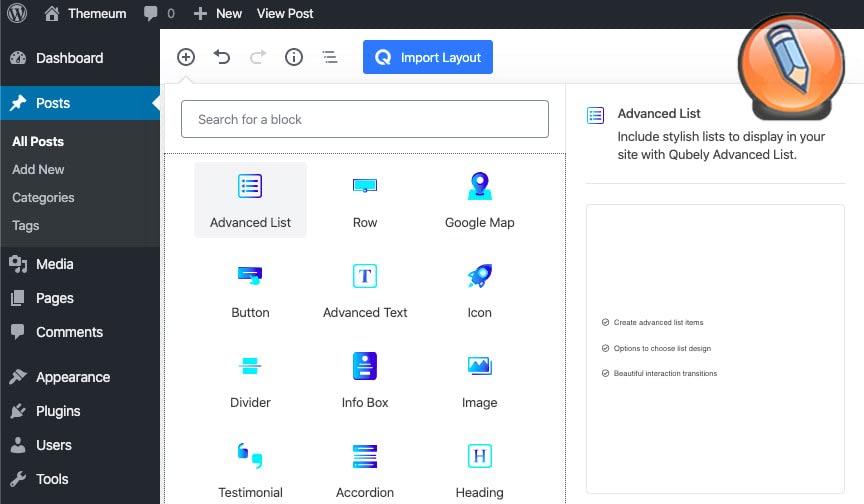Click the Search for a block field
This screenshot has height=504, width=864.
pos(365,119)
